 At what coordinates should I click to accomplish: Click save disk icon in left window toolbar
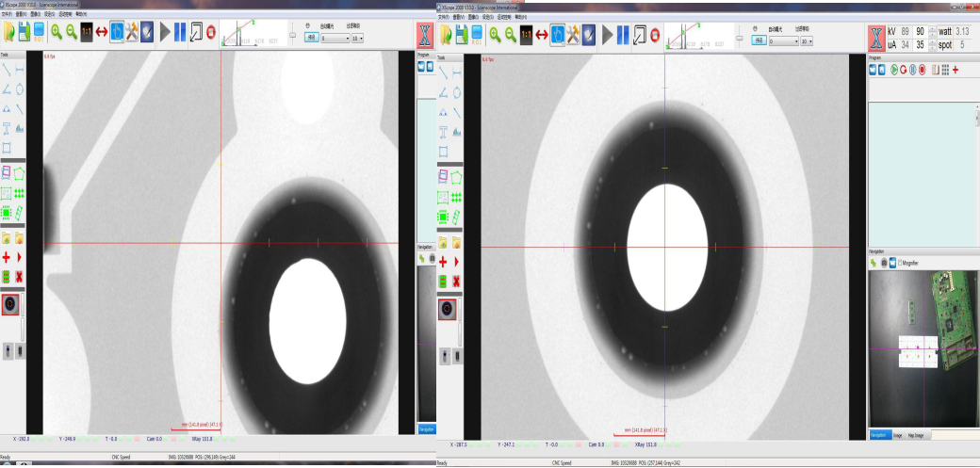click(x=24, y=33)
